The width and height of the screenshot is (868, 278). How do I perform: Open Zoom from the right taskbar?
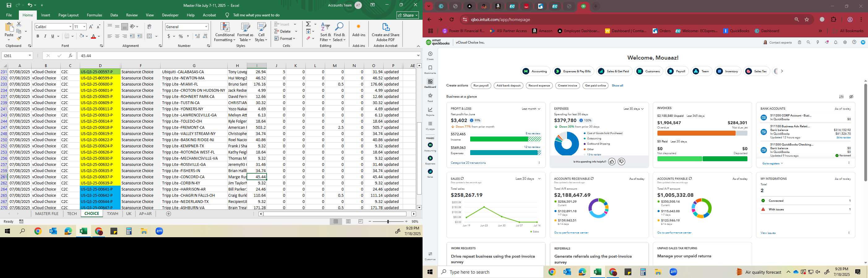(673, 272)
